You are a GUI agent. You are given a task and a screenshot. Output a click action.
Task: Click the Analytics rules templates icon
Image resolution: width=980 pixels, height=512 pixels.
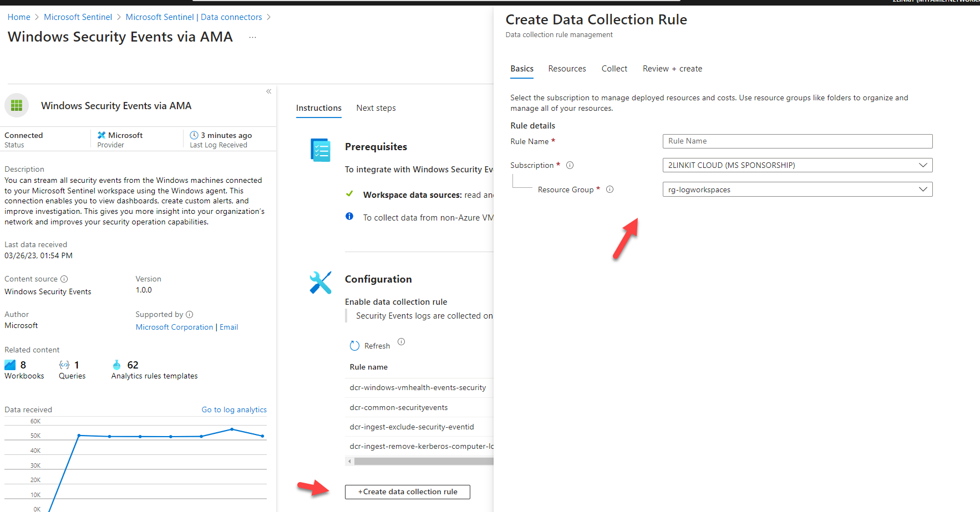coord(117,364)
